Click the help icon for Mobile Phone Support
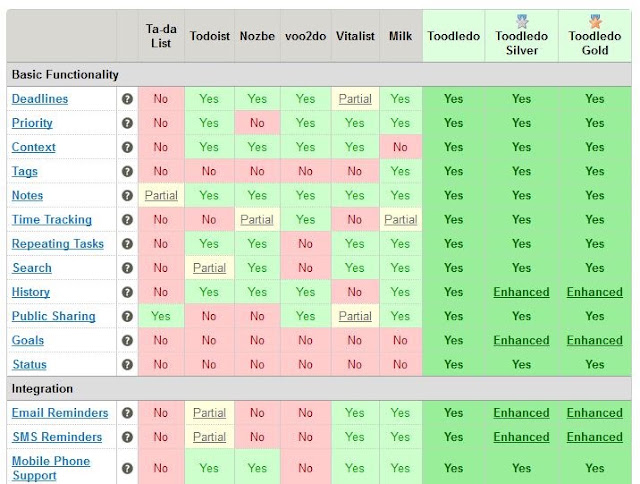This screenshot has height=484, width=640. (127, 468)
